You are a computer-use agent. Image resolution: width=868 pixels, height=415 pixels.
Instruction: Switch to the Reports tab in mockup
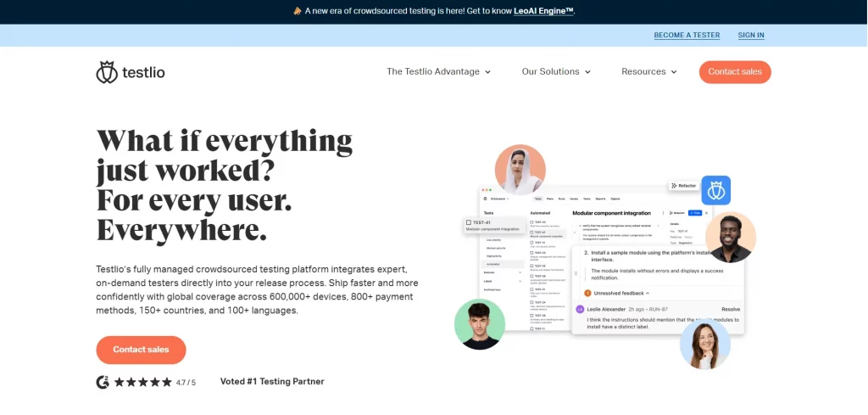point(601,199)
